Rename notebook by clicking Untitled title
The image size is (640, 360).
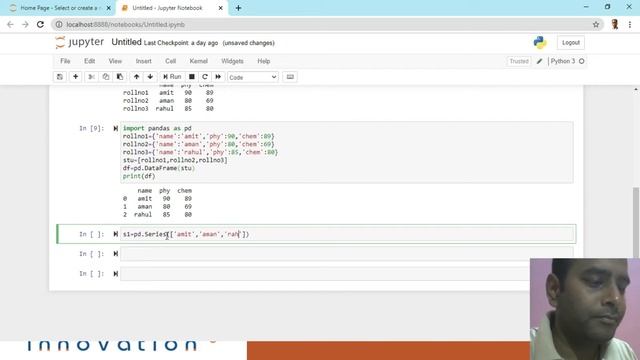coord(126,42)
